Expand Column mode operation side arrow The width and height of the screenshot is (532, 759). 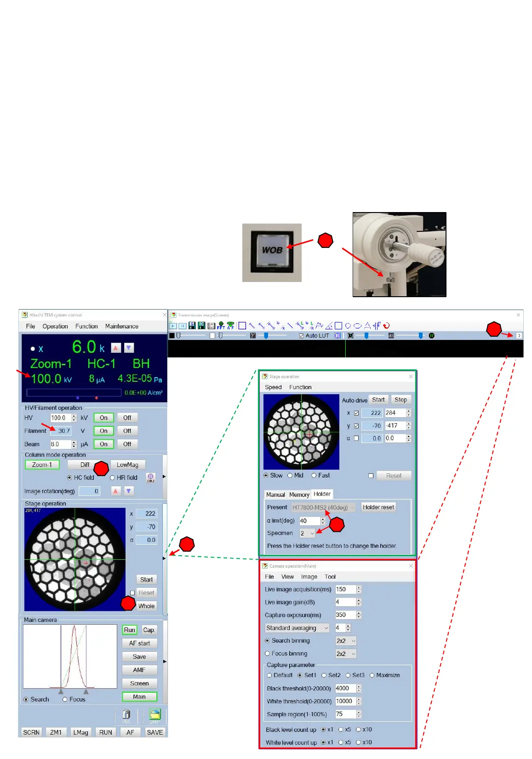pyautogui.click(x=165, y=477)
